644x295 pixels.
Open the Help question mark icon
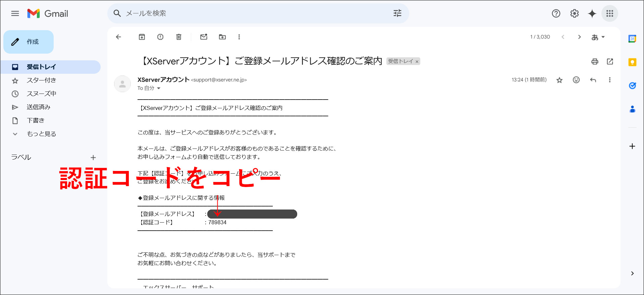pos(556,13)
